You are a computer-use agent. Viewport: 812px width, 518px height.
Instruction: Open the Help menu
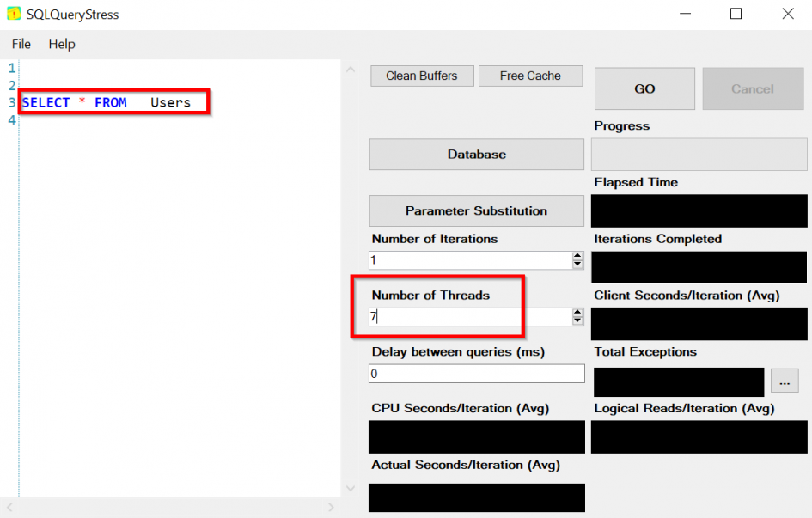point(62,44)
